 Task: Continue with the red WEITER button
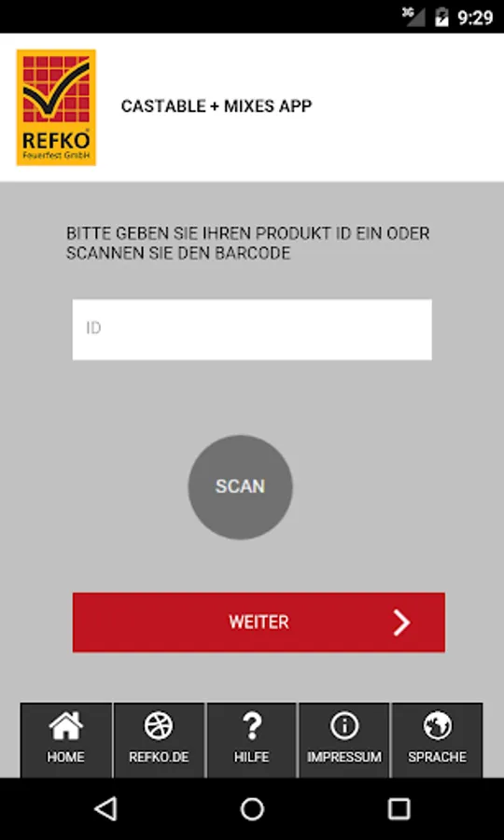pos(259,623)
